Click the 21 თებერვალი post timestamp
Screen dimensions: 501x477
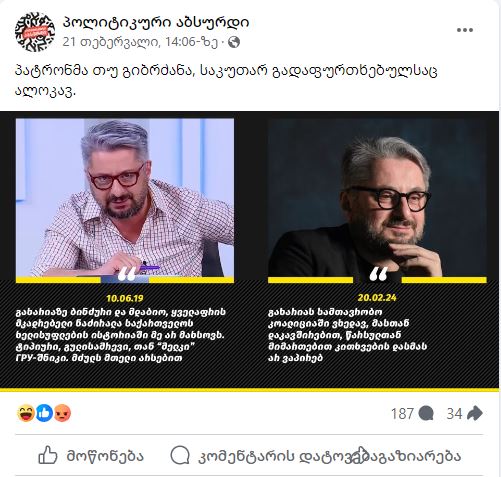click(x=140, y=42)
